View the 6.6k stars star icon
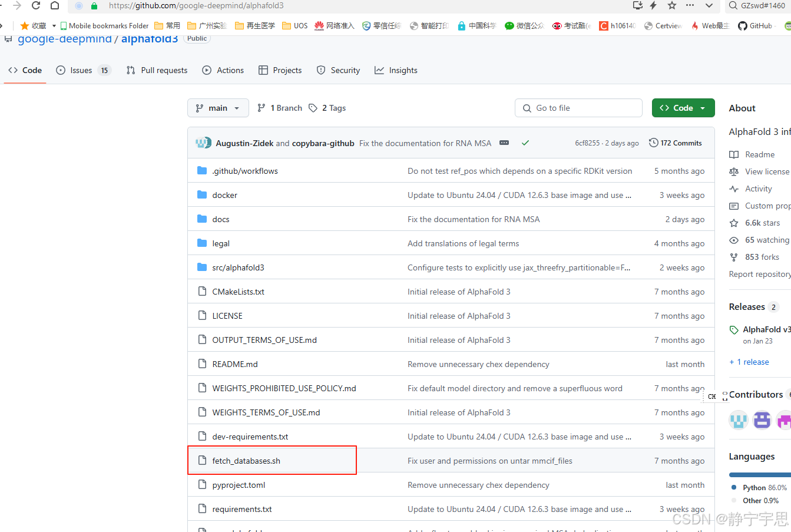 coord(734,223)
